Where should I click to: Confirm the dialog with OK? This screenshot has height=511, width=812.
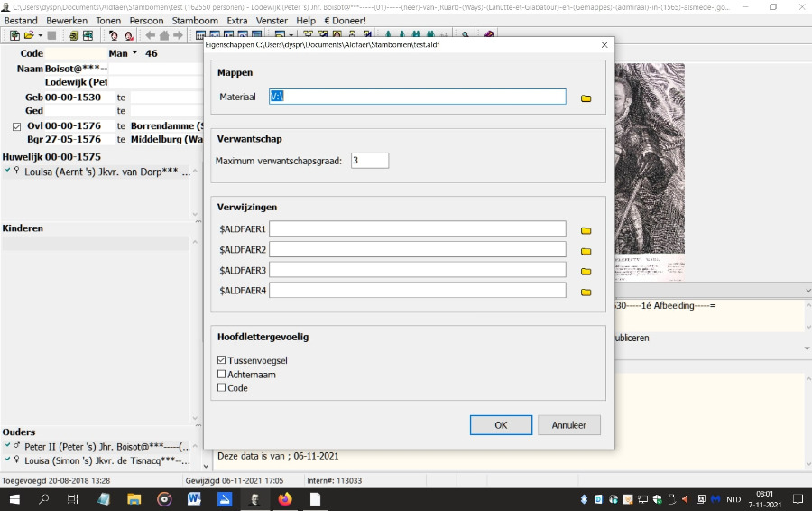pyautogui.click(x=501, y=425)
